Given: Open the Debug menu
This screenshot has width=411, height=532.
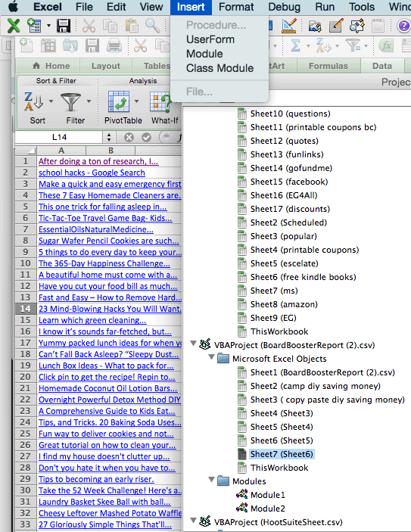Looking at the screenshot, I should (284, 7).
